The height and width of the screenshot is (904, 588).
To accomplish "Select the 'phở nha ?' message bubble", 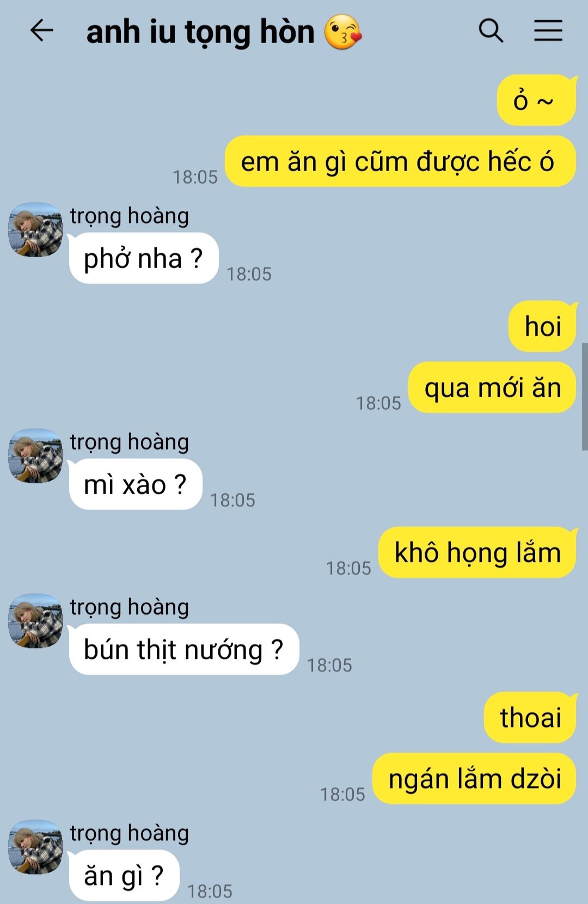I will click(x=144, y=258).
